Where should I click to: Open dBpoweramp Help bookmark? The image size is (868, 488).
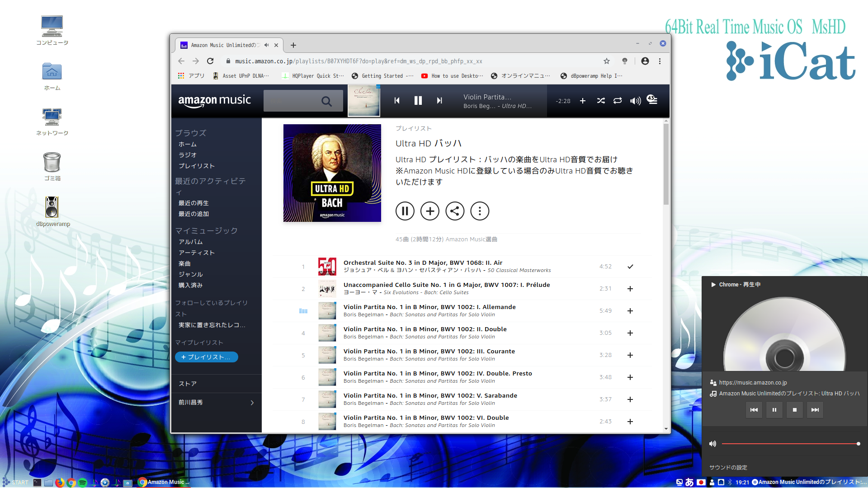point(592,76)
